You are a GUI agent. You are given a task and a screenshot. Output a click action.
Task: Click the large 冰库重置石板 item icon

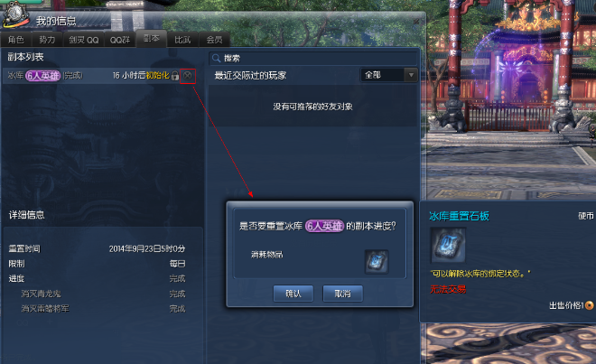click(x=448, y=245)
